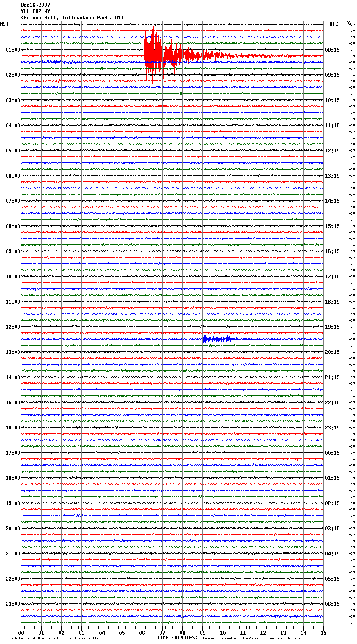Viewport: 357px width, 644px height.
Task: Click the large red clipped earthquake waveform
Action: [x=168, y=55]
